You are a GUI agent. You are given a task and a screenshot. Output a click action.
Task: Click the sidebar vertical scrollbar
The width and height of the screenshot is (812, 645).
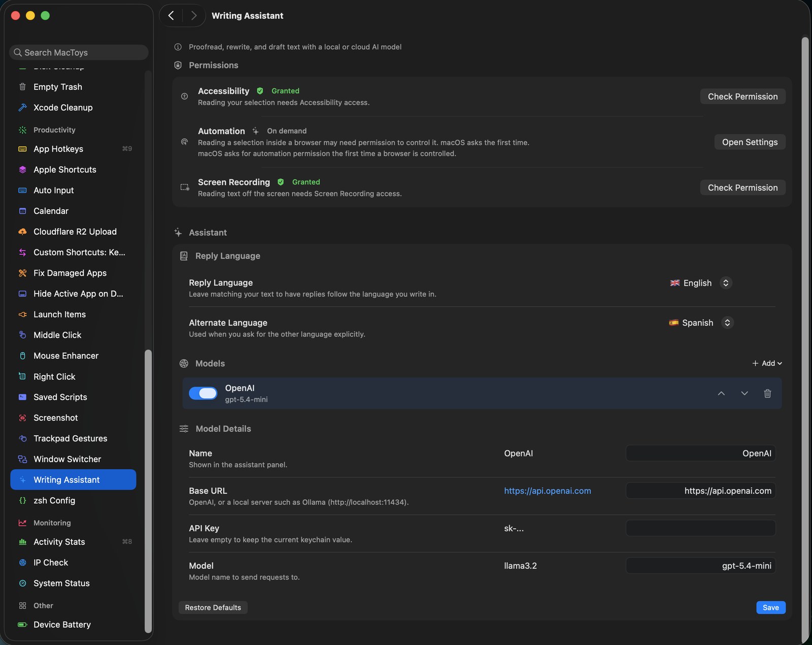coord(148,491)
